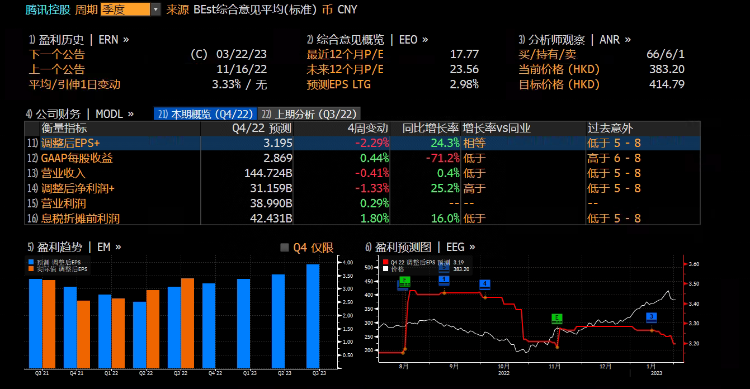Click the red Q4 22 EPS legend swatch
This screenshot has height=389, width=750.
pos(386,262)
